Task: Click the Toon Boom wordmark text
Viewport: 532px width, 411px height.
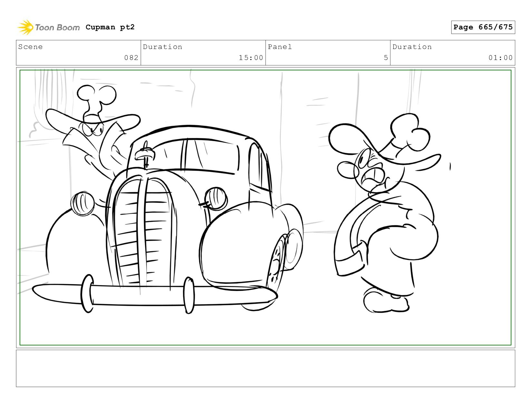Action: (x=57, y=28)
